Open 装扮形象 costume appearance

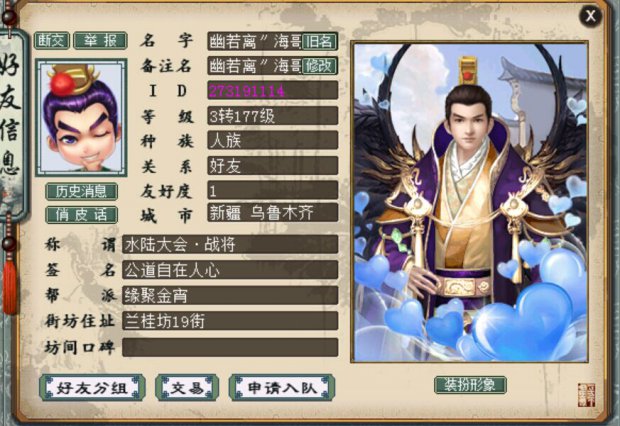pyautogui.click(x=470, y=384)
